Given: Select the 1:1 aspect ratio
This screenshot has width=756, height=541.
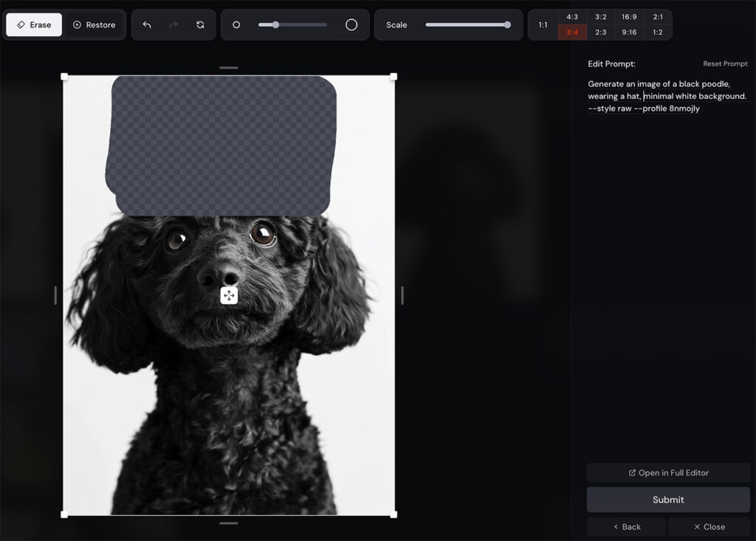Looking at the screenshot, I should pyautogui.click(x=543, y=25).
